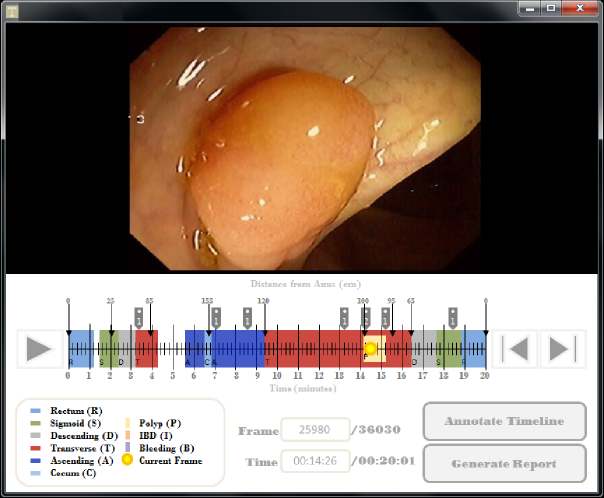
Task: Click the Sigmoid (S) legend color swatch
Action: pos(35,423)
